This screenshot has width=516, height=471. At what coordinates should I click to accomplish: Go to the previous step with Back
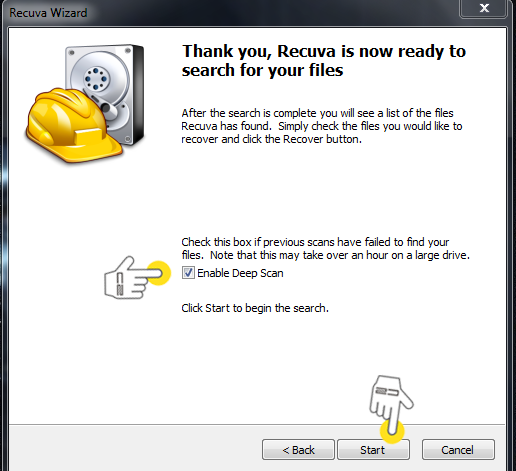298,450
